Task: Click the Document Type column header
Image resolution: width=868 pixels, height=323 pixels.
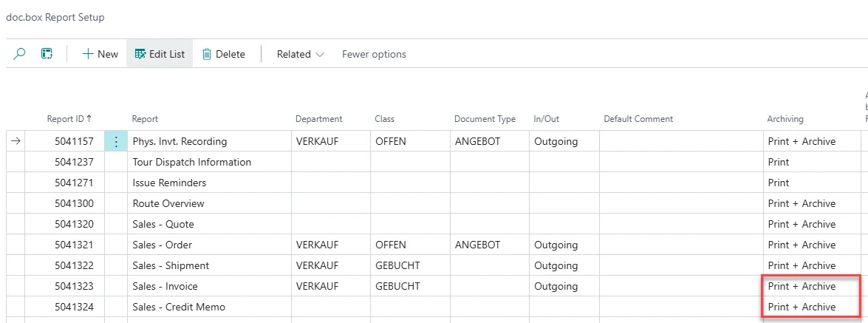Action: click(485, 119)
